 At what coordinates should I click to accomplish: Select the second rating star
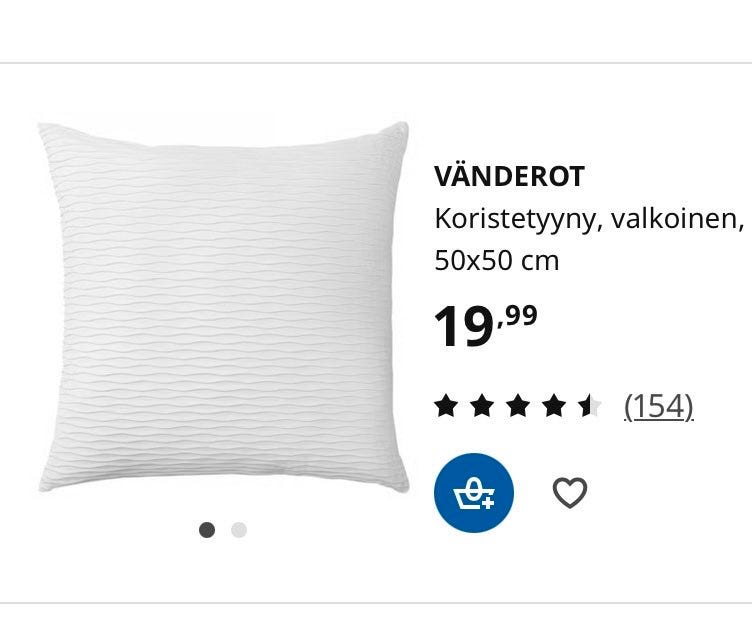[x=482, y=406]
